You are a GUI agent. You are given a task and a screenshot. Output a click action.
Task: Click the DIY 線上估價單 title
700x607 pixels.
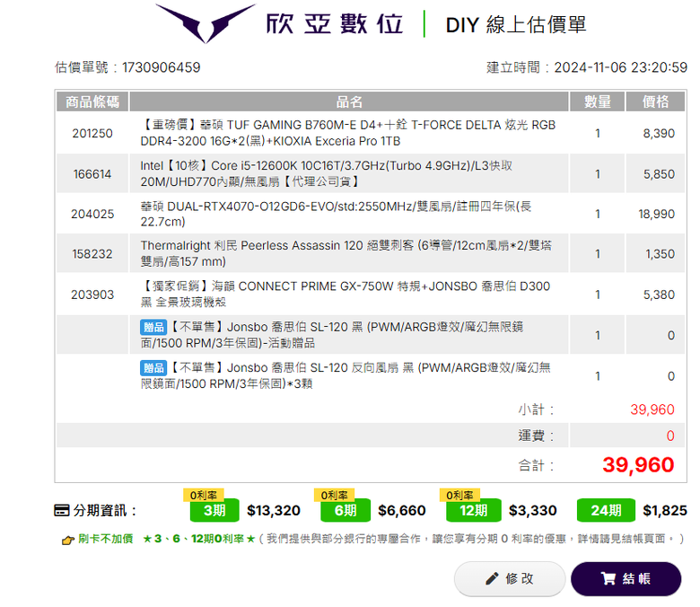516,24
